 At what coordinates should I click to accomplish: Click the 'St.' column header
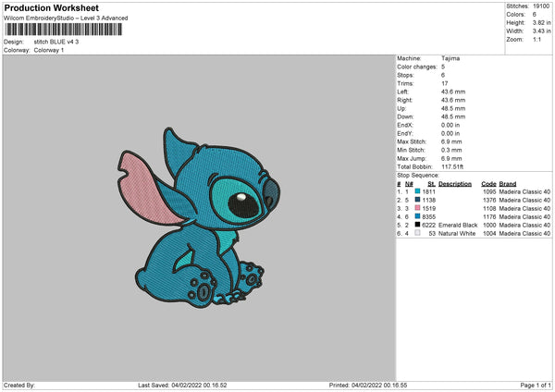click(x=431, y=184)
